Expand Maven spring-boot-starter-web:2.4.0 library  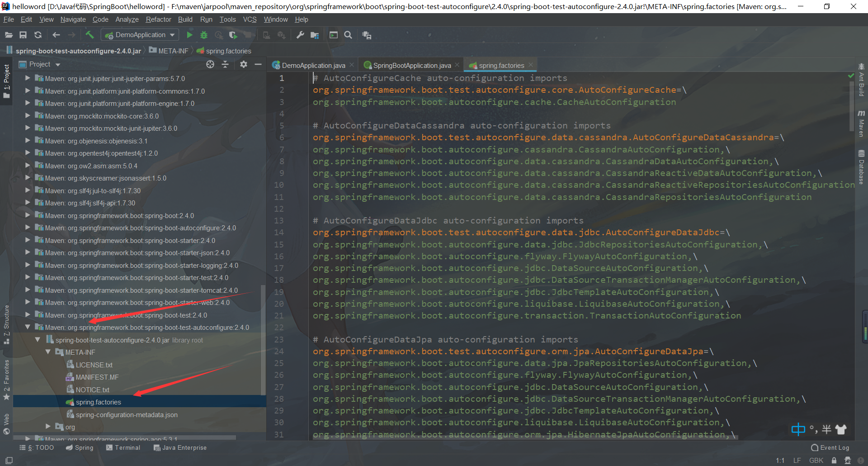(x=28, y=302)
